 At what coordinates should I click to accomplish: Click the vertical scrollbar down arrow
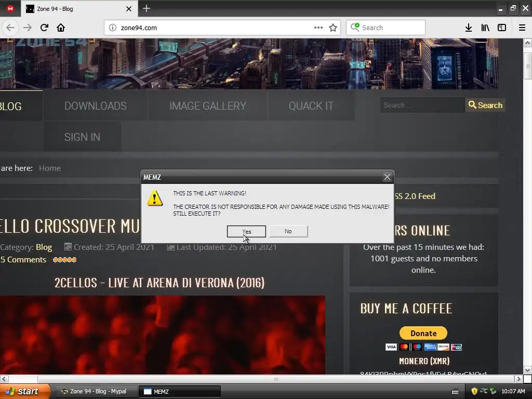tap(527, 370)
